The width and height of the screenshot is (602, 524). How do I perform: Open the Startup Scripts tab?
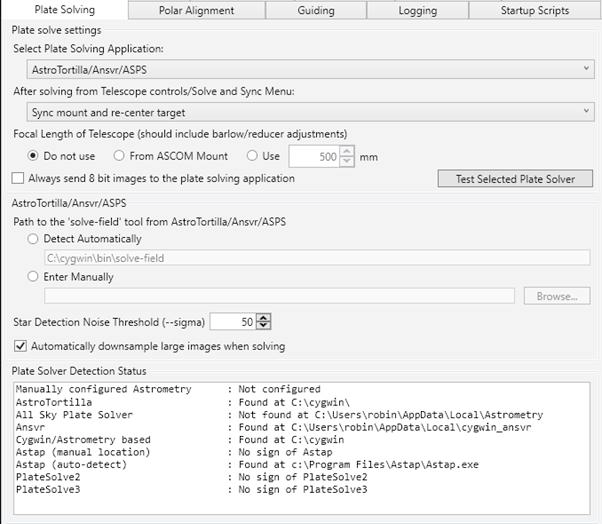tap(534, 10)
